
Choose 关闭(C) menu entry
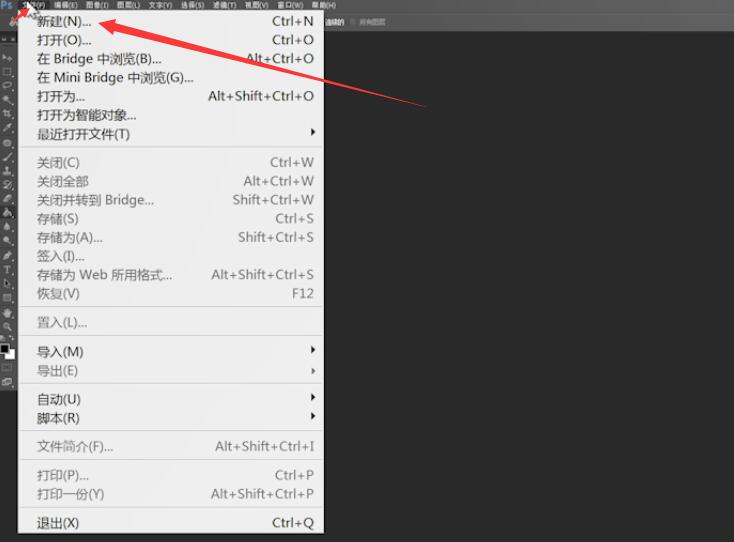tap(171, 163)
